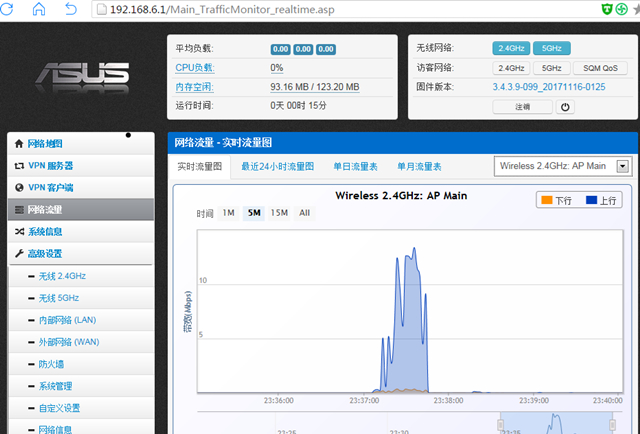Toggle the guest network 2.4GHz button
The width and height of the screenshot is (640, 434).
tap(511, 68)
